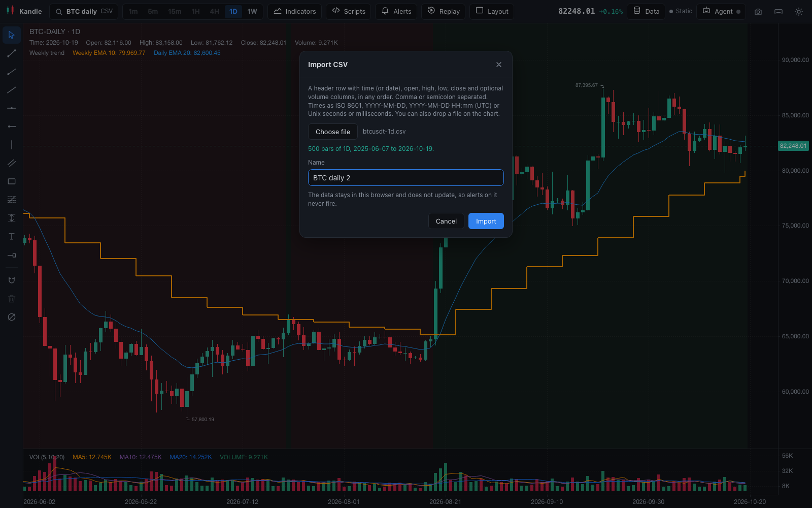Switch to the 1W timeframe
The height and width of the screenshot is (508, 812).
point(252,11)
